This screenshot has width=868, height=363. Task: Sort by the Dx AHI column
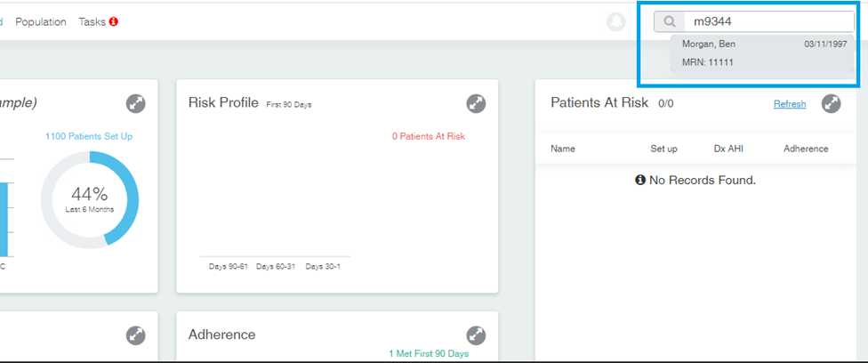[728, 149]
